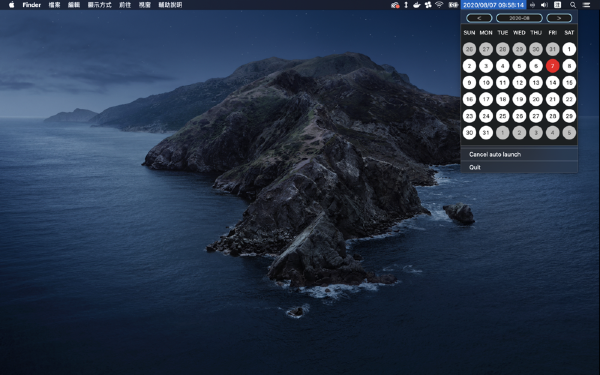Image resolution: width=600 pixels, height=375 pixels.
Task: Select date 23 in the calendar
Action: click(469, 116)
